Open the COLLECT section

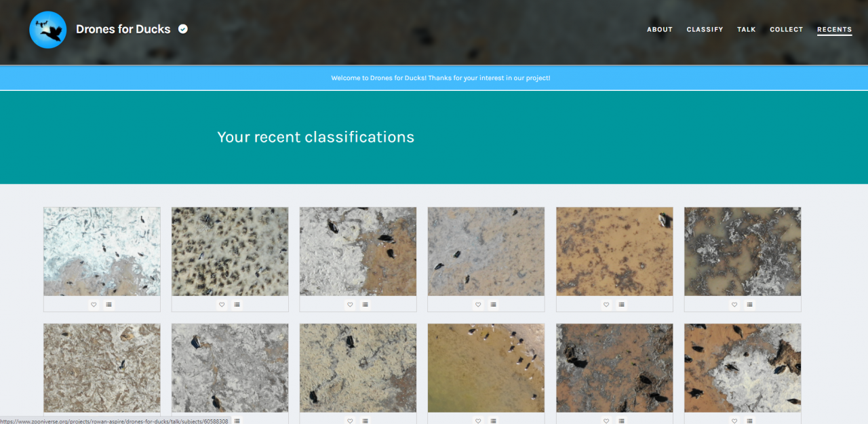[787, 30]
